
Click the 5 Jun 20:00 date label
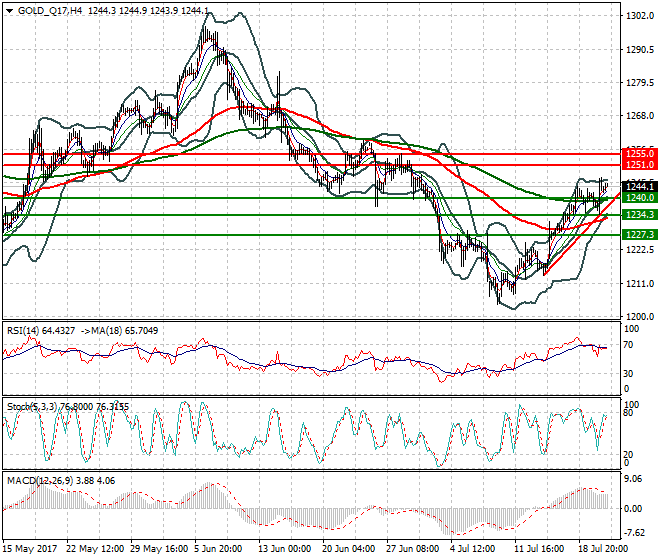(x=218, y=549)
